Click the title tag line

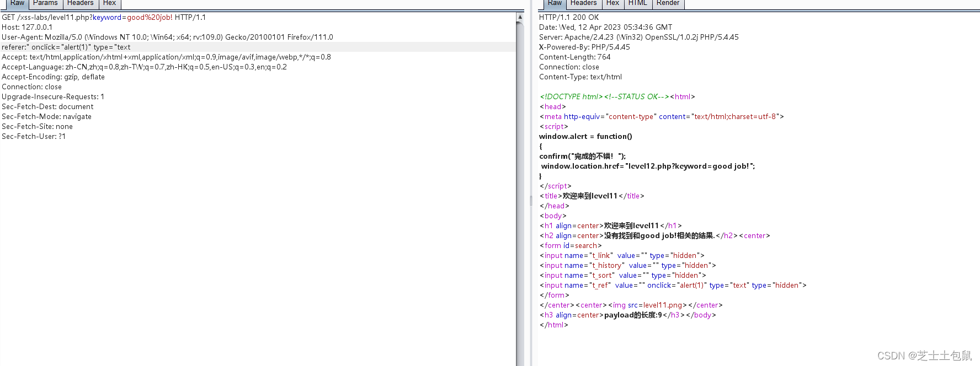(592, 196)
